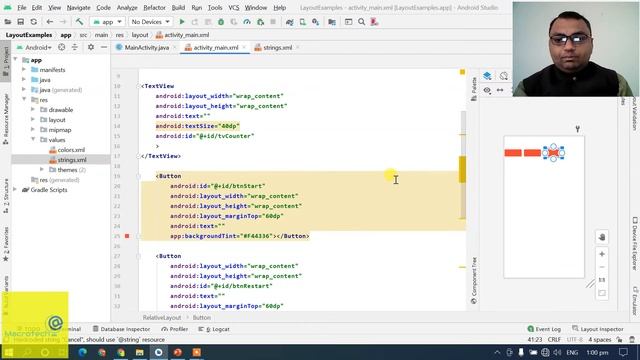Toggle the Project tool window side tab

pyautogui.click(x=6, y=62)
